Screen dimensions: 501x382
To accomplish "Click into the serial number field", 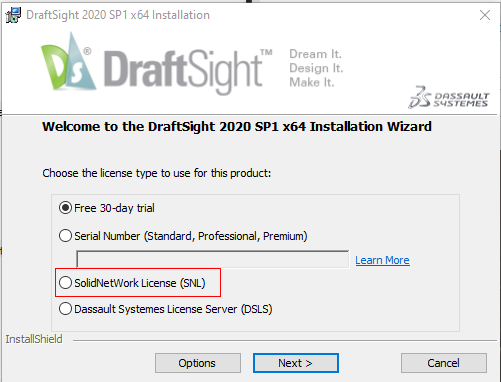I will point(213,259).
